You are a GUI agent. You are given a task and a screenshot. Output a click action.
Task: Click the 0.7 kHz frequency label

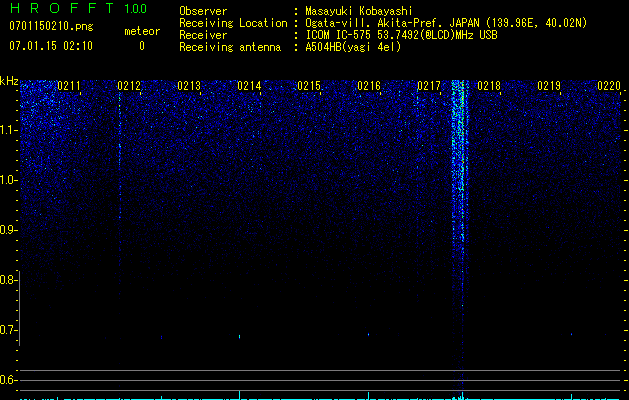[8, 330]
